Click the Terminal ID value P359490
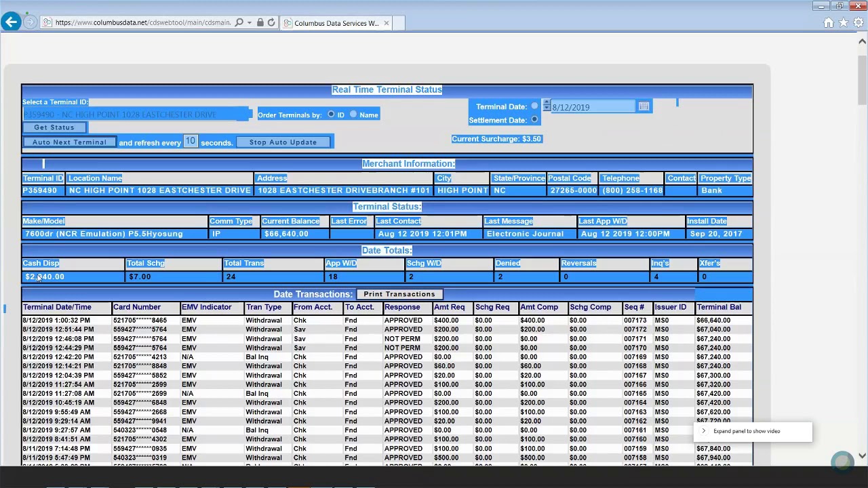Viewport: 868px width, 488px height. [40, 190]
